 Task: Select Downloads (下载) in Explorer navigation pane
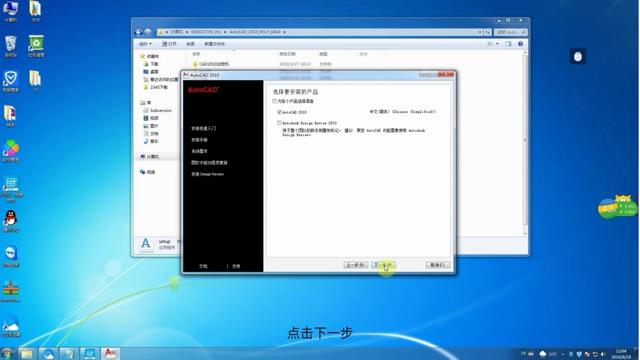point(151,64)
